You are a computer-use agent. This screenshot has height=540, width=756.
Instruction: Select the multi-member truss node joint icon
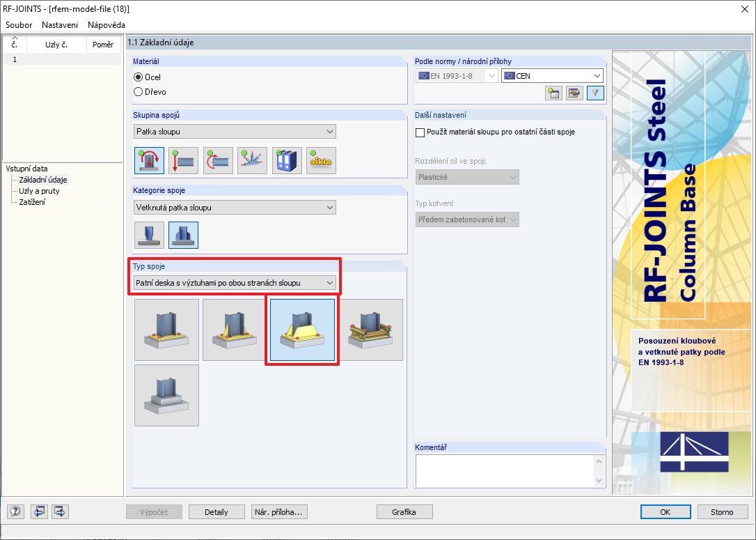point(252,161)
